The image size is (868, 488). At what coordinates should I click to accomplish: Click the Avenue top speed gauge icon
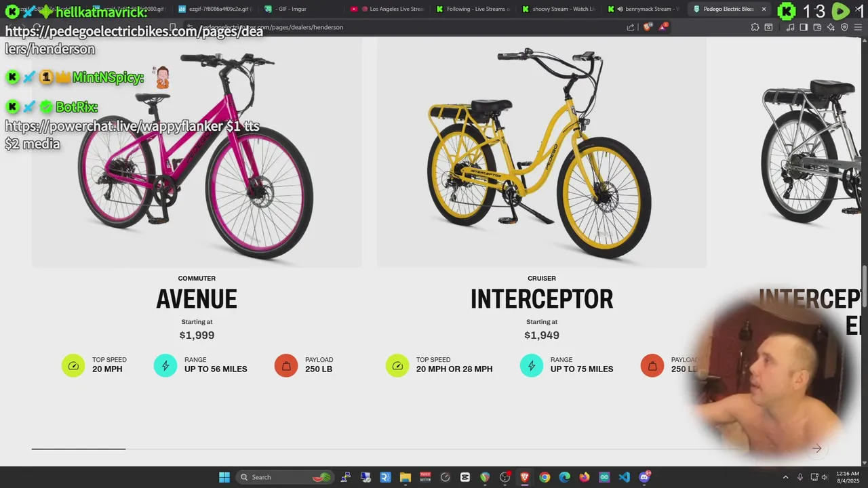pyautogui.click(x=73, y=366)
